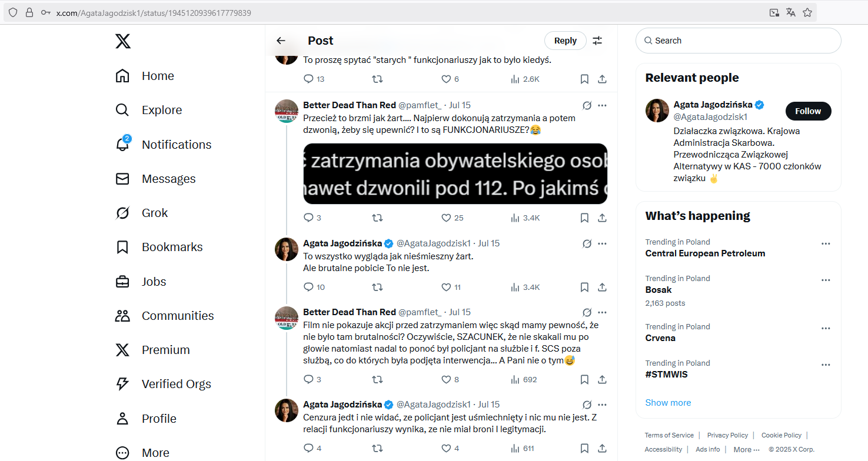Open more options for Central European Petroleum trend
The image size is (868, 461).
[826, 243]
